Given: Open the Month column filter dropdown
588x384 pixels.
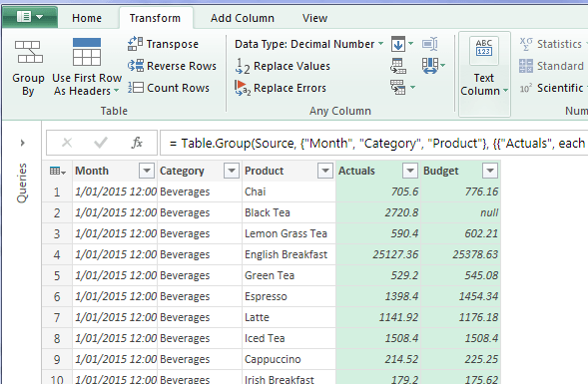Looking at the screenshot, I should point(147,171).
